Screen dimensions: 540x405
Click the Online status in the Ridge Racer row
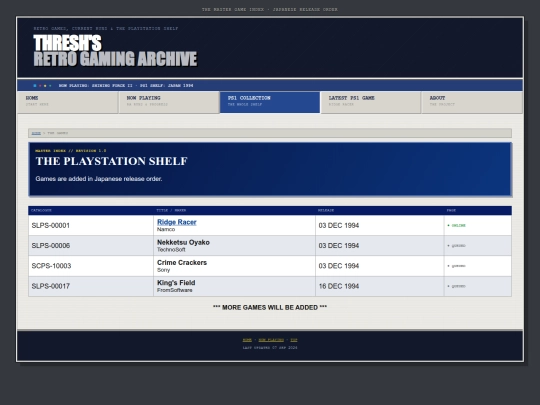pos(456,226)
